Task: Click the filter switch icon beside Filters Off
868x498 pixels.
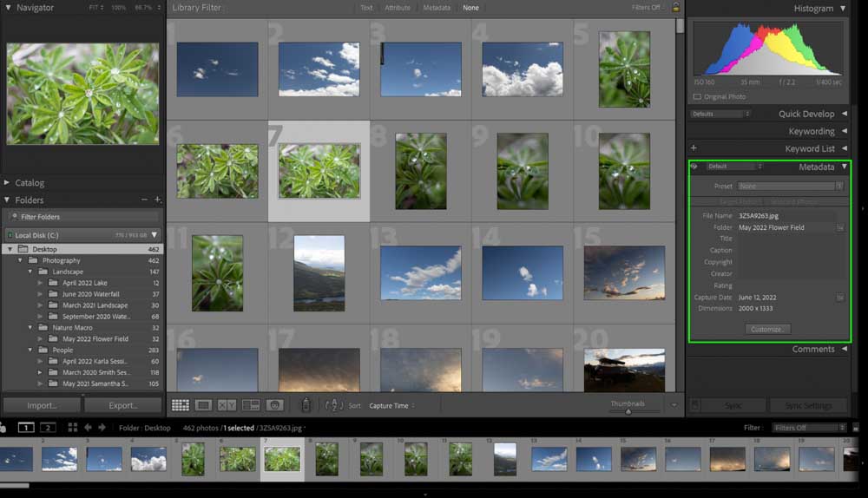Action: tap(856, 428)
